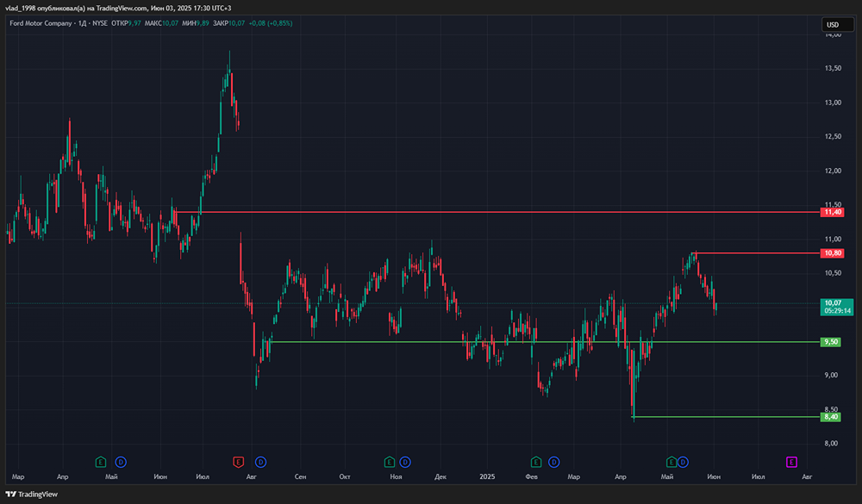Click the purple upcoming earnings marker
The width and height of the screenshot is (862, 504).
pyautogui.click(x=791, y=462)
